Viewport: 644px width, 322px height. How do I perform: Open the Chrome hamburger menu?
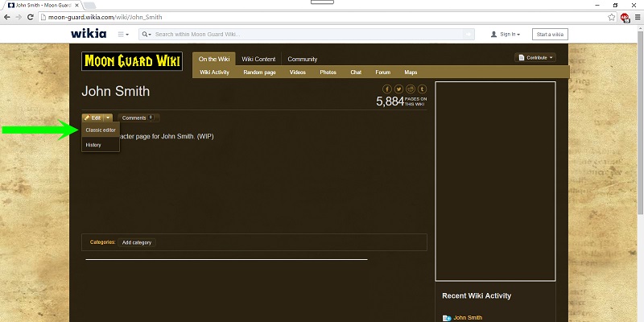click(638, 17)
